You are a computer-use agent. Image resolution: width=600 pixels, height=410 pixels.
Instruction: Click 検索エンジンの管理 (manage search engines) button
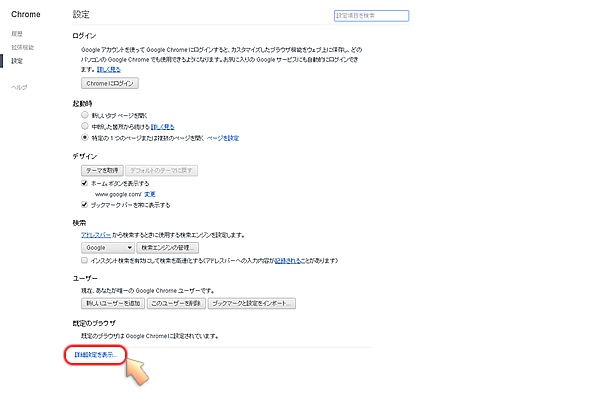168,248
